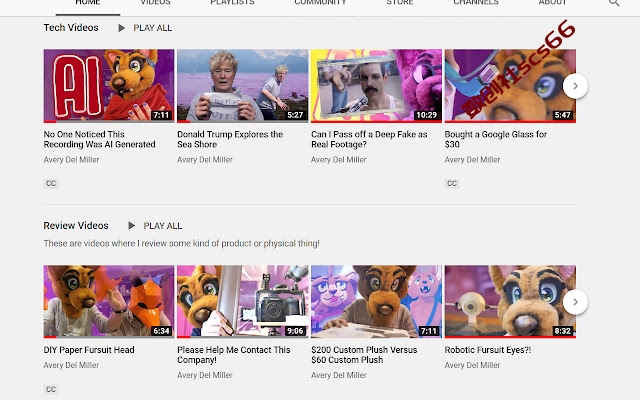Screen dimensions: 640x400
Task: Open the ABOUT tab
Action: pos(552,3)
